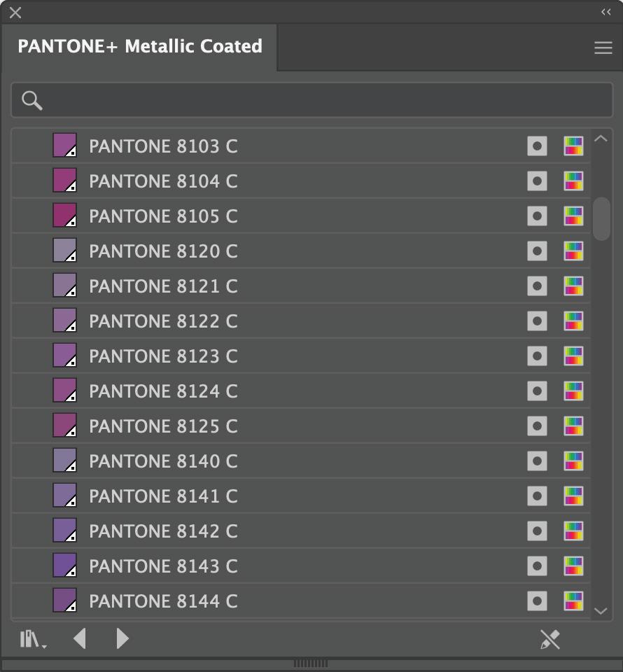Click the PANTONE 8143 C color swatch
The width and height of the screenshot is (623, 672).
click(x=65, y=566)
